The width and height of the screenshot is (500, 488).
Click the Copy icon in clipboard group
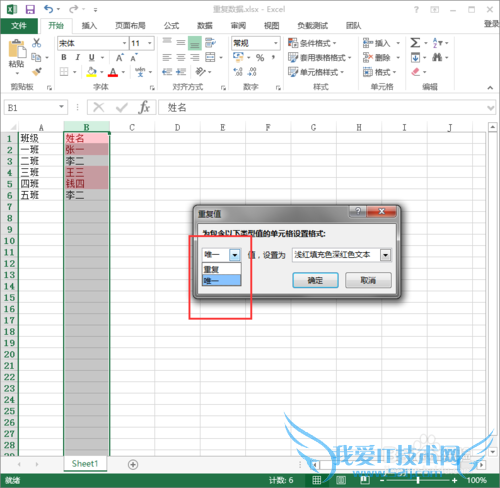[x=36, y=58]
